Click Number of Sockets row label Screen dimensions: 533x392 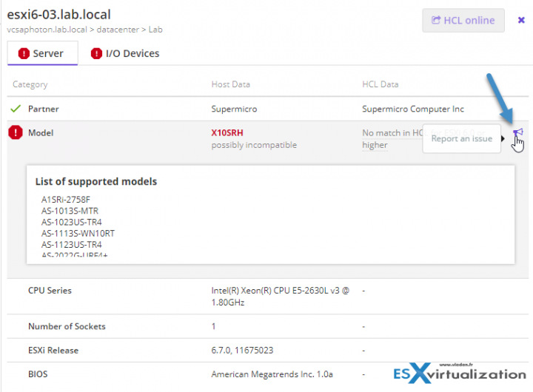coord(67,326)
